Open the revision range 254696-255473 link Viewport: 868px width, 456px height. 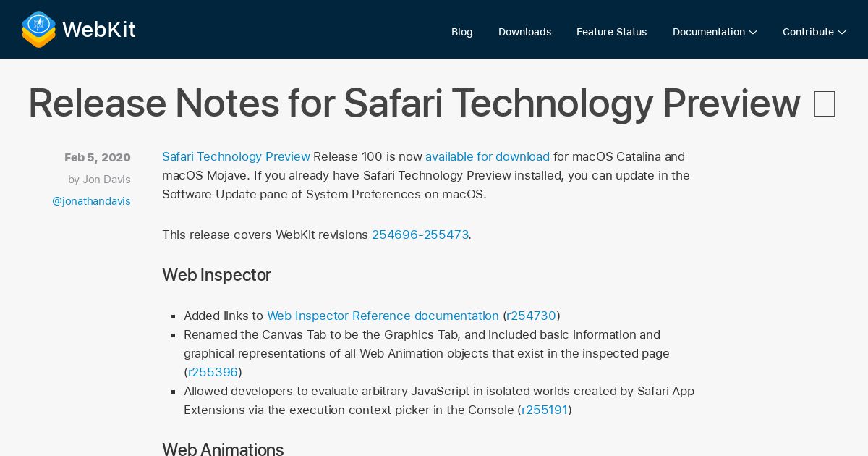click(420, 235)
